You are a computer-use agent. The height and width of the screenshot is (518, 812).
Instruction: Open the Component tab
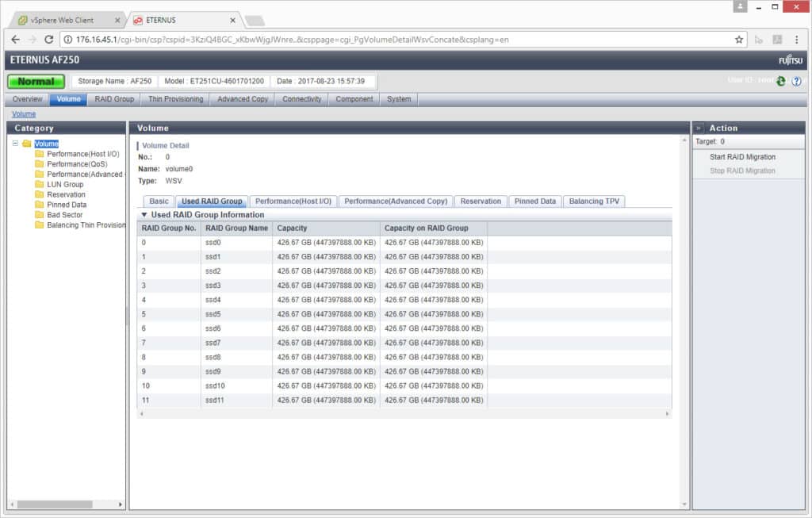point(354,99)
